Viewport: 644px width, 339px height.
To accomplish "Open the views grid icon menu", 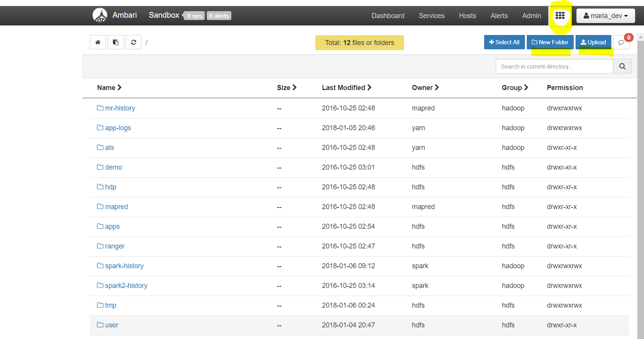I will [x=560, y=15].
